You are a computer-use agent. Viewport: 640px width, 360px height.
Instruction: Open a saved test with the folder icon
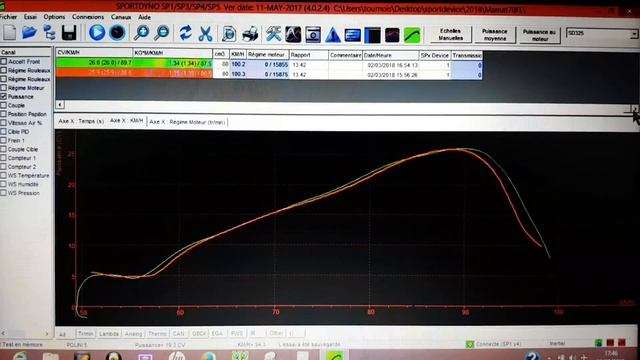29,33
